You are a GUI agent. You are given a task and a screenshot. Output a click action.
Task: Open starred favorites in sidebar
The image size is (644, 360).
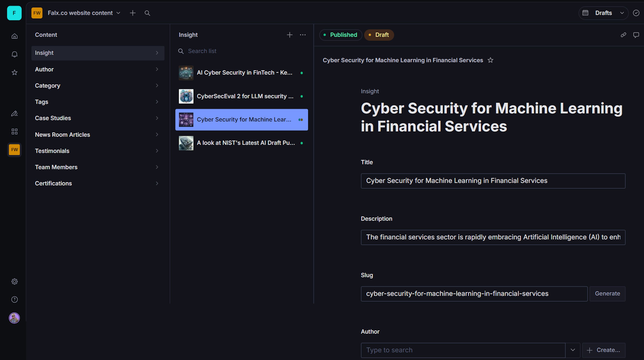pyautogui.click(x=15, y=73)
